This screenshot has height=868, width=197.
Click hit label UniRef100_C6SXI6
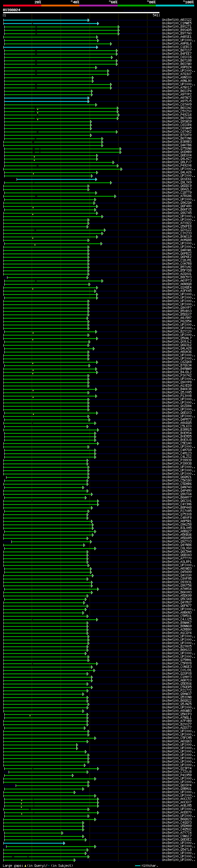[177, 57]
